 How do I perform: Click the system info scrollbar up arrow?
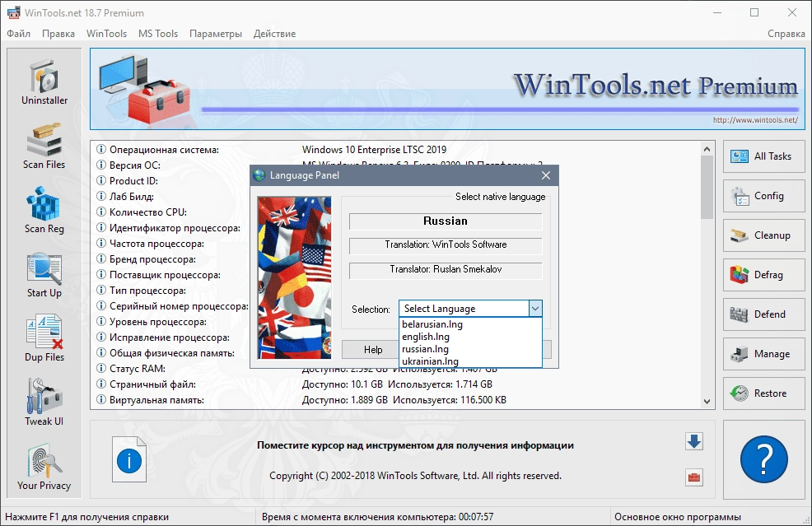point(707,149)
